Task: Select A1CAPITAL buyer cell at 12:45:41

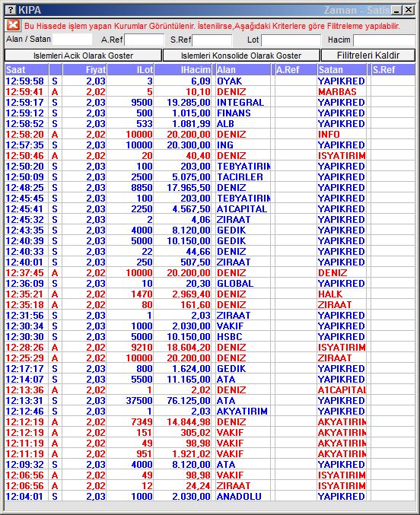Action: tap(243, 209)
